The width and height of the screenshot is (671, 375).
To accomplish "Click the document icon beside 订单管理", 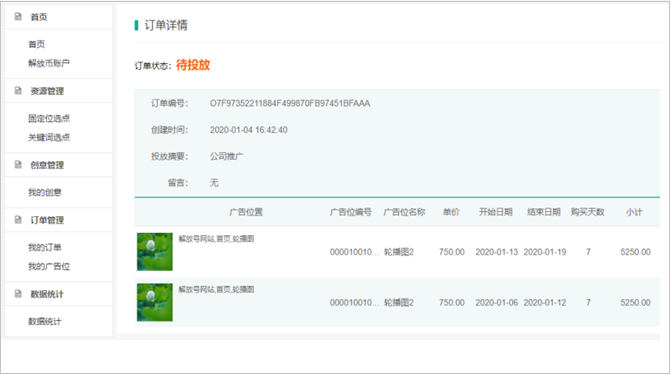I will pos(18,220).
